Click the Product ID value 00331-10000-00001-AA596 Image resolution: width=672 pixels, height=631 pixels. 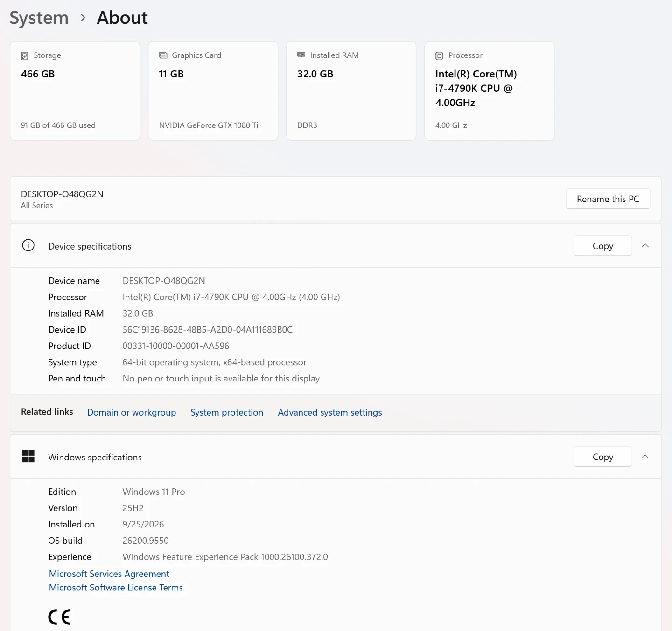(x=176, y=346)
